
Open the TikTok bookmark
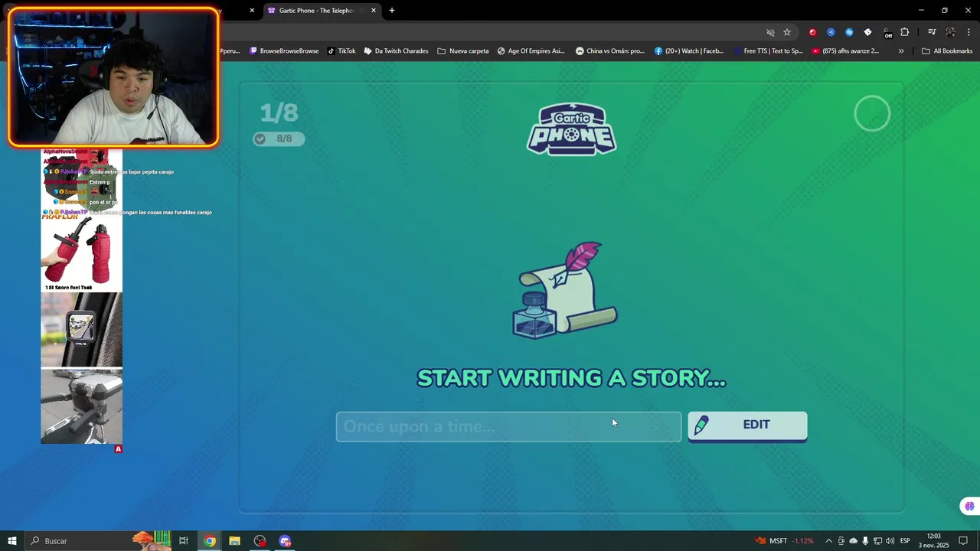coord(341,51)
